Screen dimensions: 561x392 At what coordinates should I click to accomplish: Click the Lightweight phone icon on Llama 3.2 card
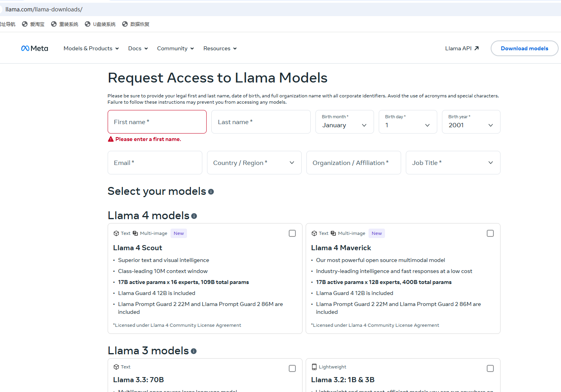(x=314, y=366)
